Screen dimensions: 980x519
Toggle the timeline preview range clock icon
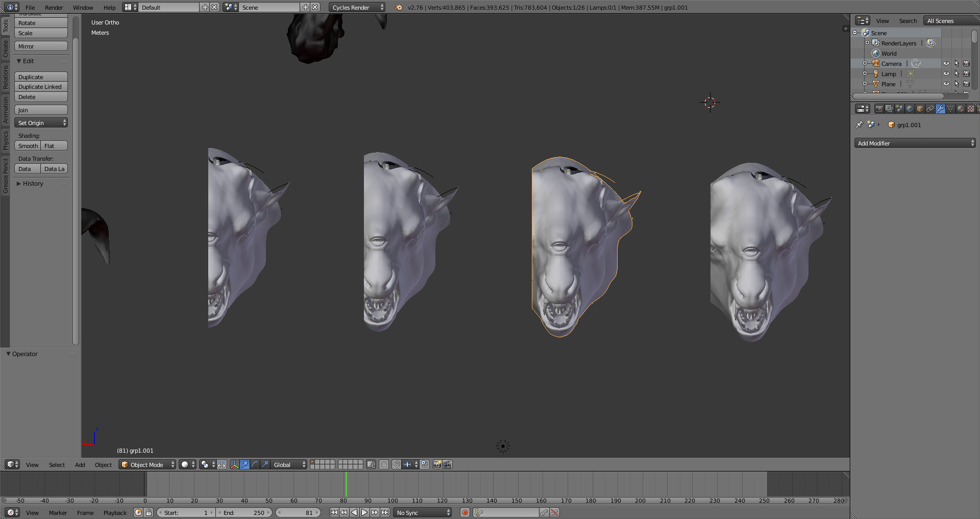(x=138, y=512)
